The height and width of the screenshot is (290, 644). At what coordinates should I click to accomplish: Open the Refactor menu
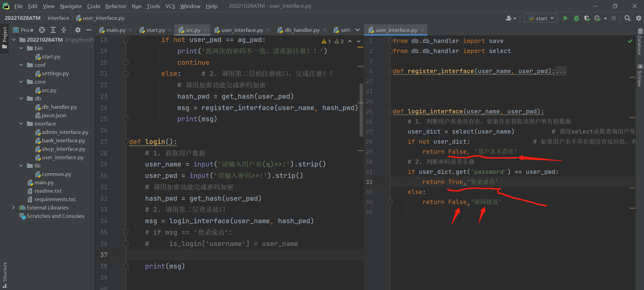(116, 6)
